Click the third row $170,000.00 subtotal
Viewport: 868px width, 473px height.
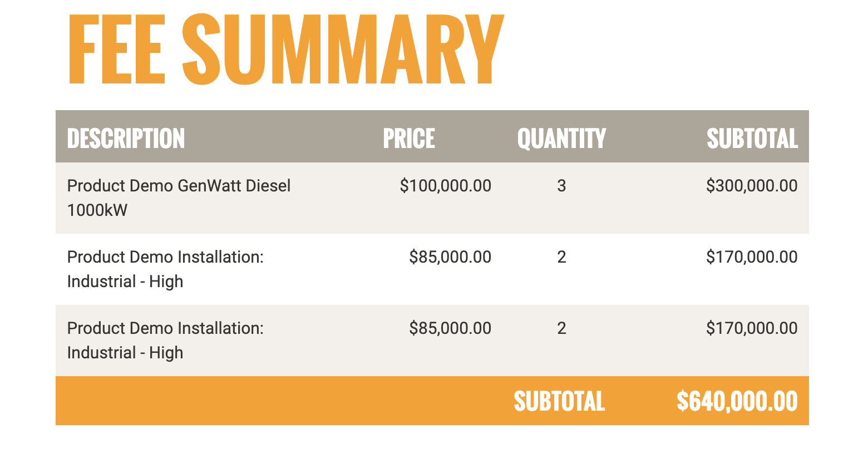tap(752, 328)
